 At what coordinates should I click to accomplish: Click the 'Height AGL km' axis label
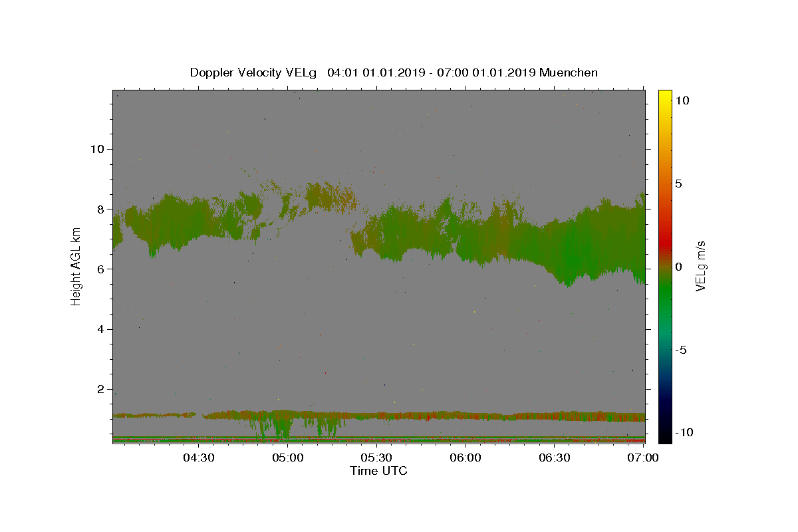point(76,266)
